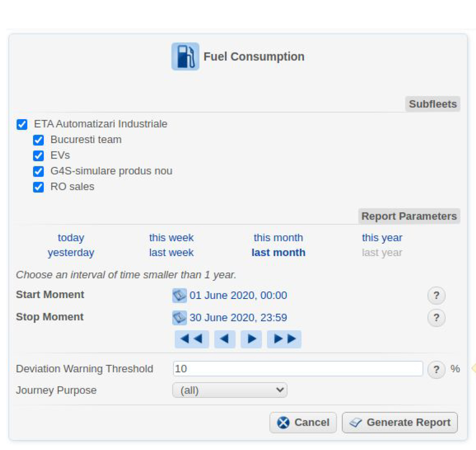This screenshot has width=476, height=450.
Task: Click the fast-rewind double-arrow date navigation icon
Action: point(191,339)
